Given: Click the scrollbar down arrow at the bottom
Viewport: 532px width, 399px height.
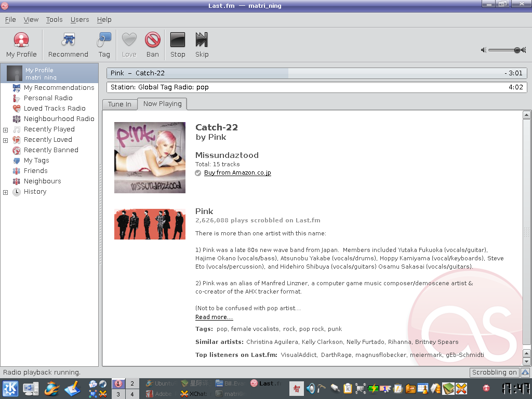Looking at the screenshot, I should 527,362.
